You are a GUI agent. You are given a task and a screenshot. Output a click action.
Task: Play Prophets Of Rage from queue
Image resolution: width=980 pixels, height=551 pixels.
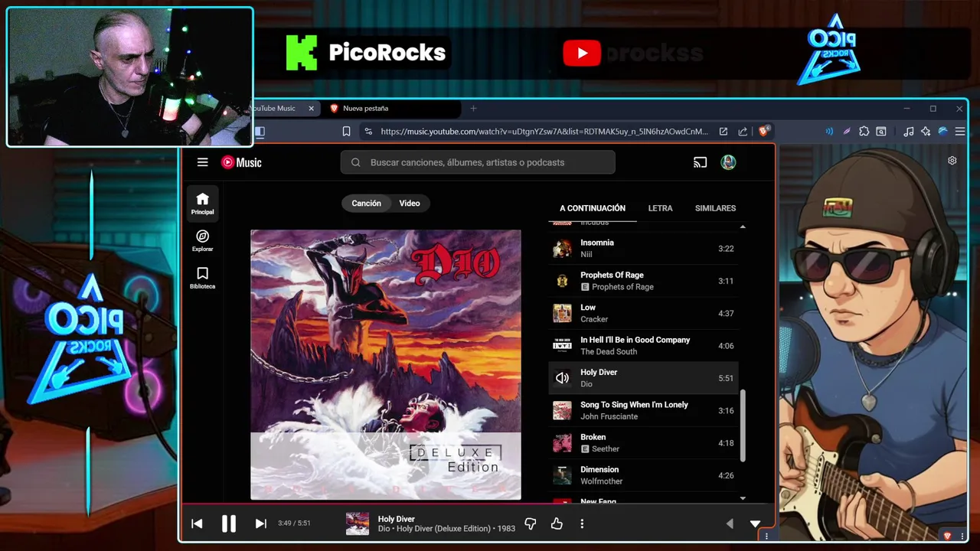tap(643, 281)
